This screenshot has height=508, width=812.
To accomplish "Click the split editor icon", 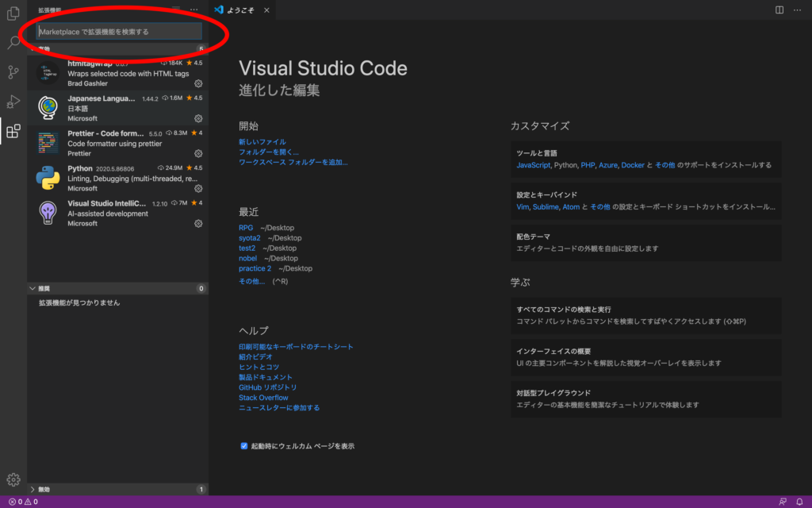I will point(779,10).
